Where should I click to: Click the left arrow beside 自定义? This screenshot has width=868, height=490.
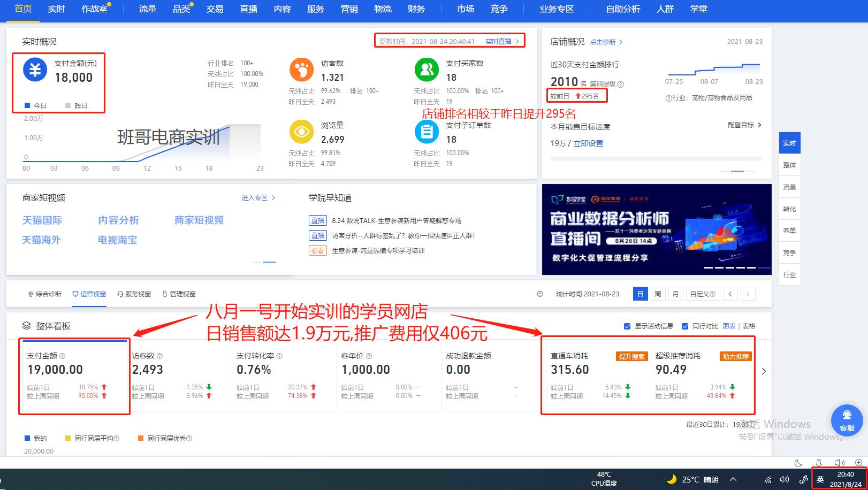coord(730,294)
